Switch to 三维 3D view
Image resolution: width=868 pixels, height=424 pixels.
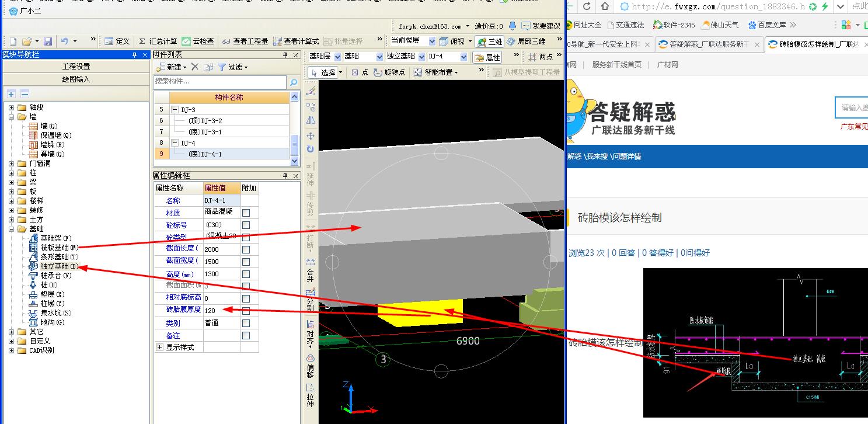click(x=489, y=41)
